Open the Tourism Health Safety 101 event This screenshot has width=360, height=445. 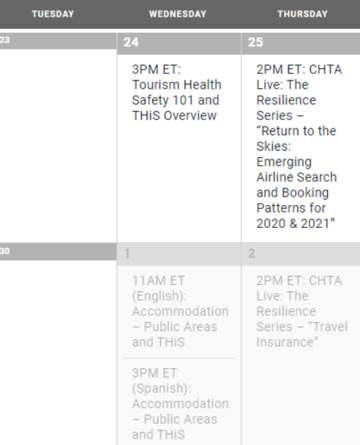(x=177, y=92)
